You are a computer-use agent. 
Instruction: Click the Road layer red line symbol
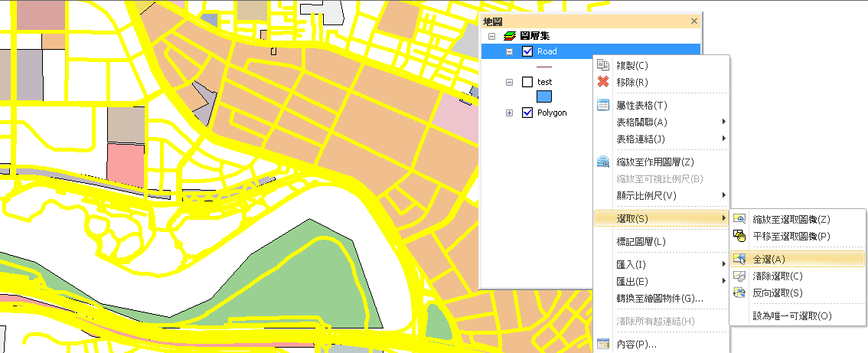point(544,67)
